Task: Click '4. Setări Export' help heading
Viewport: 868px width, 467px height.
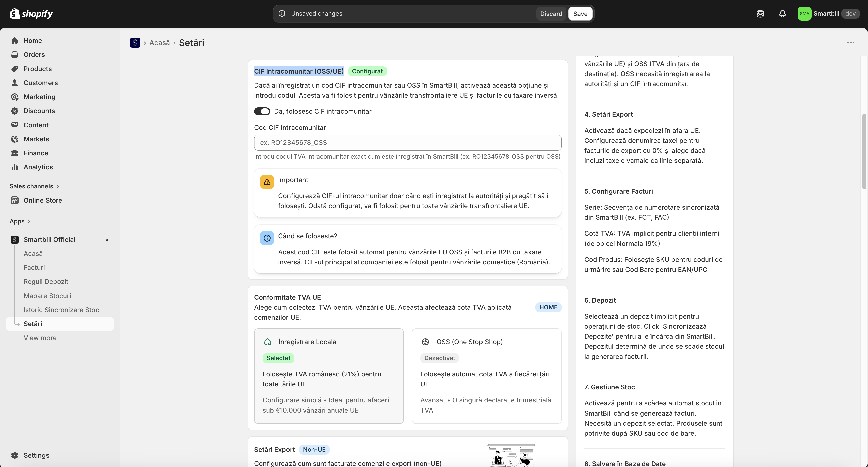Action: (608, 114)
